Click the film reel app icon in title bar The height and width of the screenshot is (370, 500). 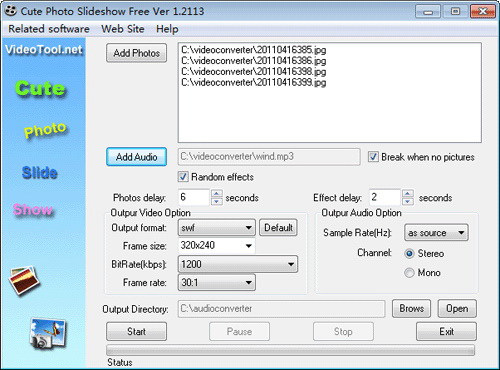(x=10, y=11)
